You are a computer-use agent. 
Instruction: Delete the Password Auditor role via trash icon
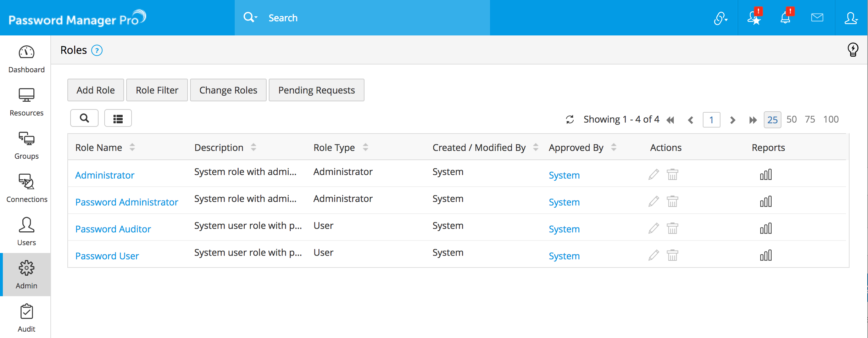672,229
